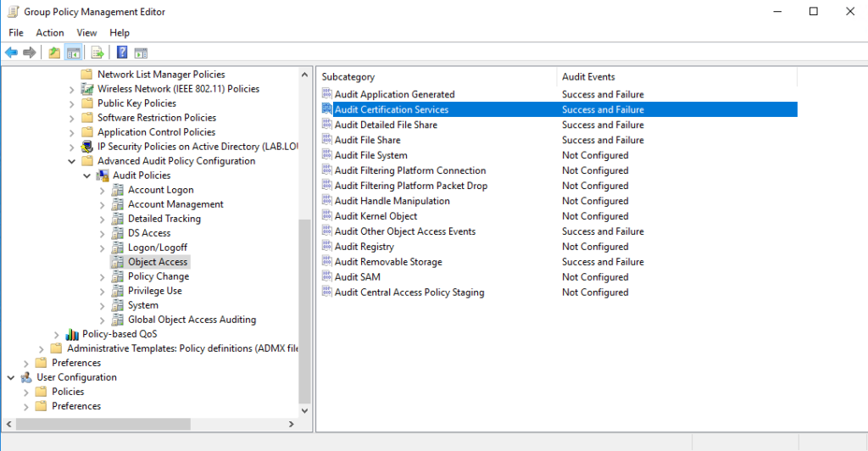The image size is (868, 451).
Task: Expand the Policy Change node
Action: (x=102, y=276)
